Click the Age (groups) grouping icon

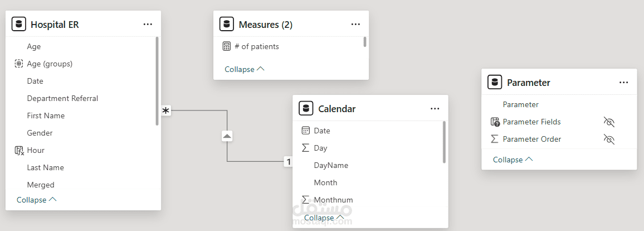point(19,64)
